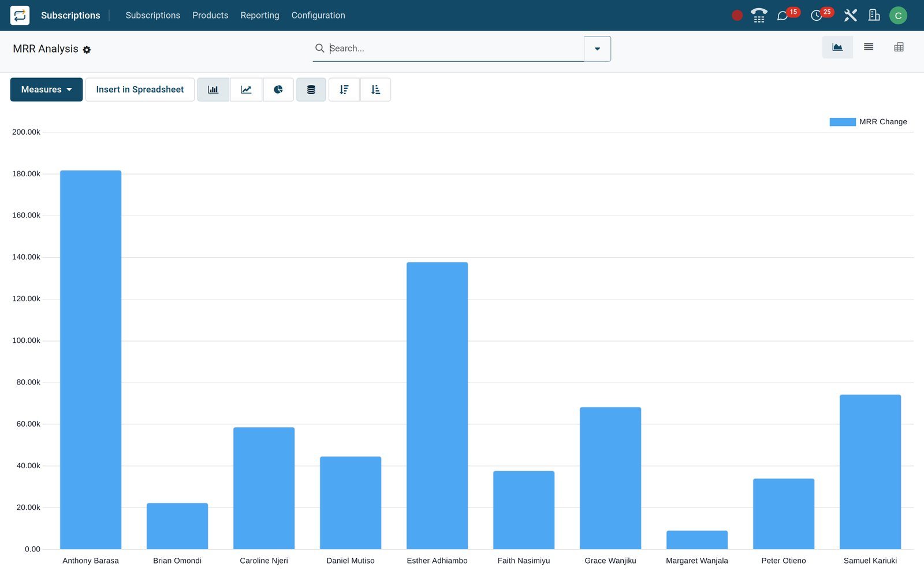The image size is (924, 578).
Task: Focus the Search input field
Action: pyautogui.click(x=455, y=49)
